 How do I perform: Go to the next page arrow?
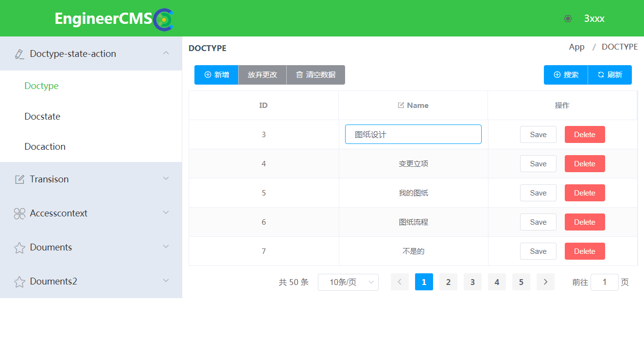[545, 282]
